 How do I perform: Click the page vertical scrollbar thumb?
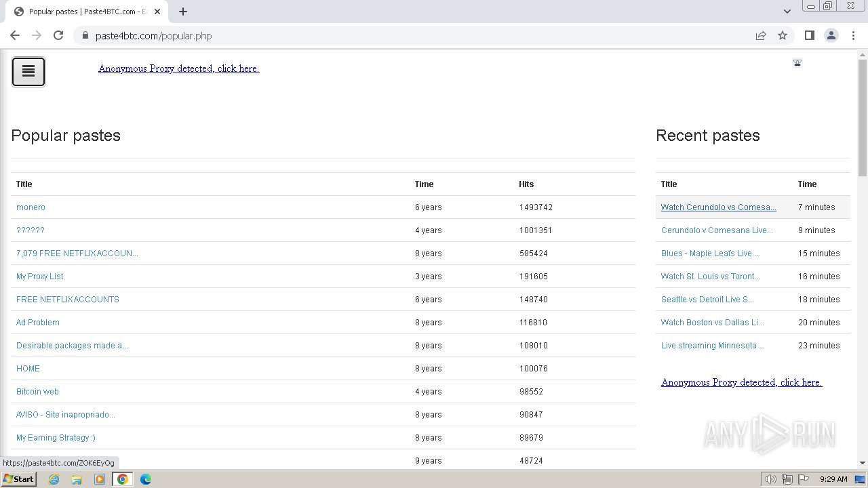(863, 119)
